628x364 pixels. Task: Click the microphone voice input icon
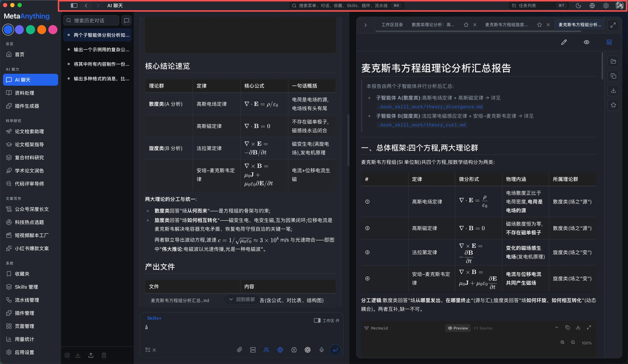pos(321,350)
